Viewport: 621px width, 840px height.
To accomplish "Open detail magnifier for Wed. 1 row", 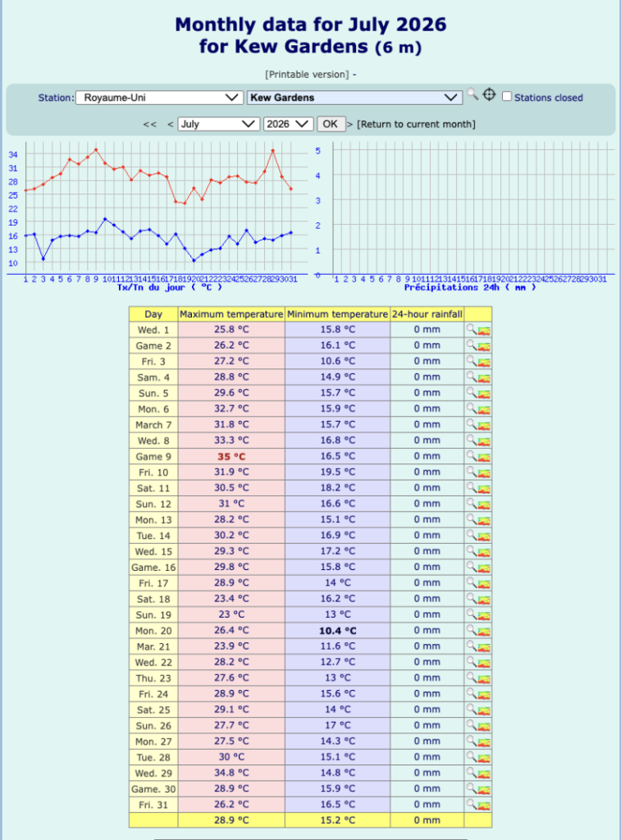I will 471,329.
